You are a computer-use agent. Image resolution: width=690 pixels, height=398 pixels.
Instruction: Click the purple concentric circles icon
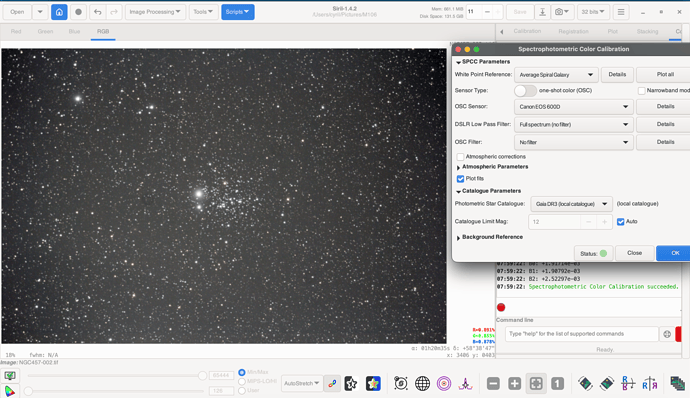444,383
